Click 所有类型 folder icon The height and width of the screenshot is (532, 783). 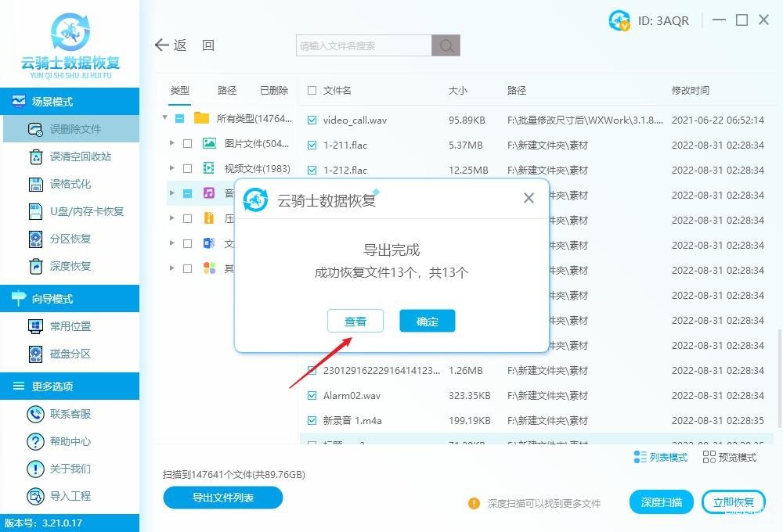tap(202, 118)
